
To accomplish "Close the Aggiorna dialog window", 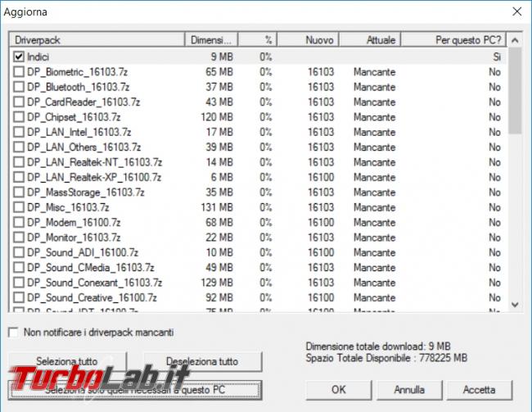I will [516, 11].
